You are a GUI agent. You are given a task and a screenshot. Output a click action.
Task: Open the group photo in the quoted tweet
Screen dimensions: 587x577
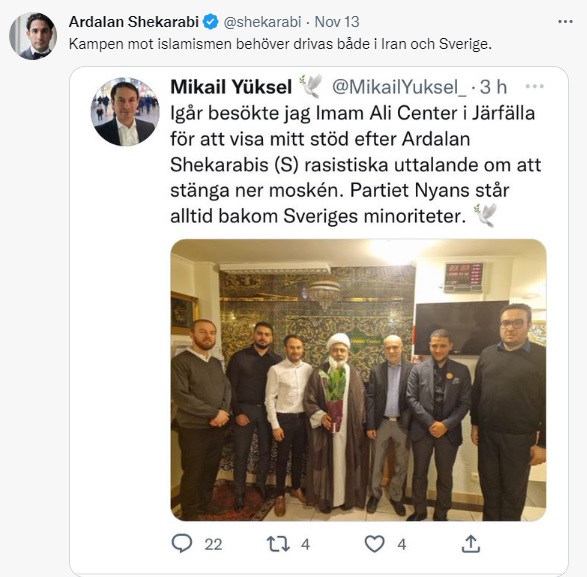(358, 380)
